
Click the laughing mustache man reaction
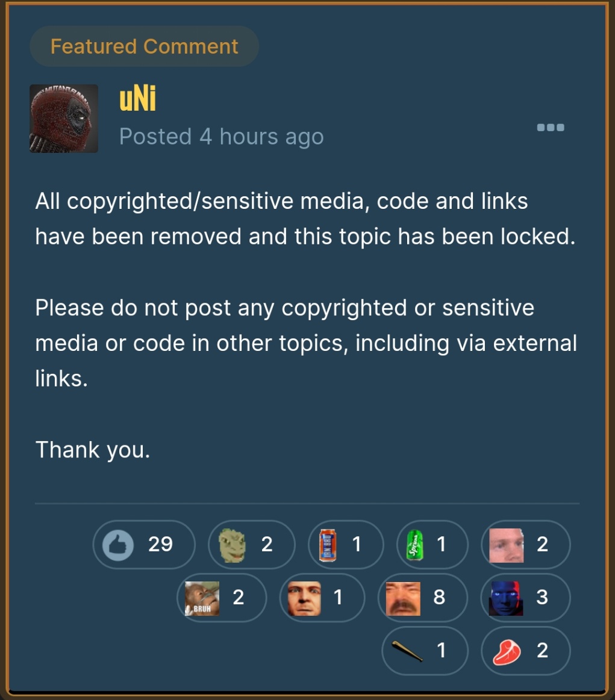[x=422, y=598]
